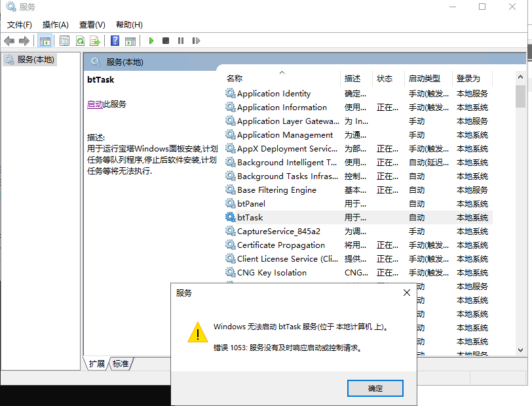The width and height of the screenshot is (532, 406).
Task: Switch to the 标准 tab
Action: click(121, 364)
